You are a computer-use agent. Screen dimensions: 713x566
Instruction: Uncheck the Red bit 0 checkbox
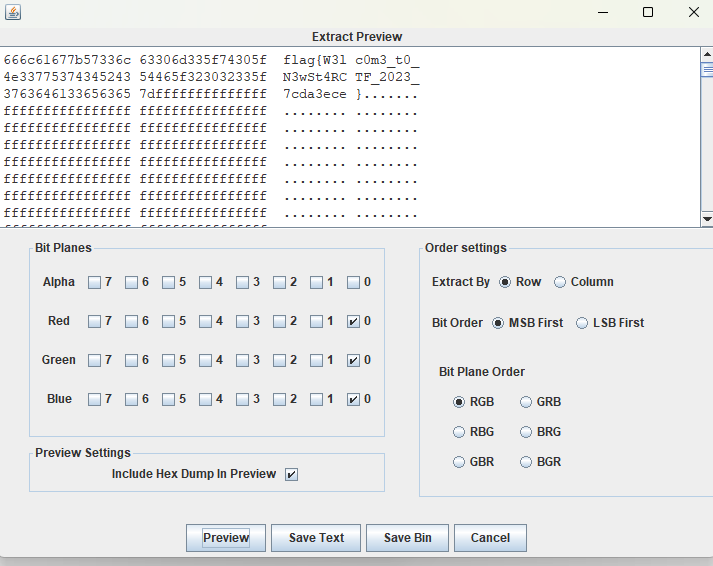pyautogui.click(x=353, y=321)
